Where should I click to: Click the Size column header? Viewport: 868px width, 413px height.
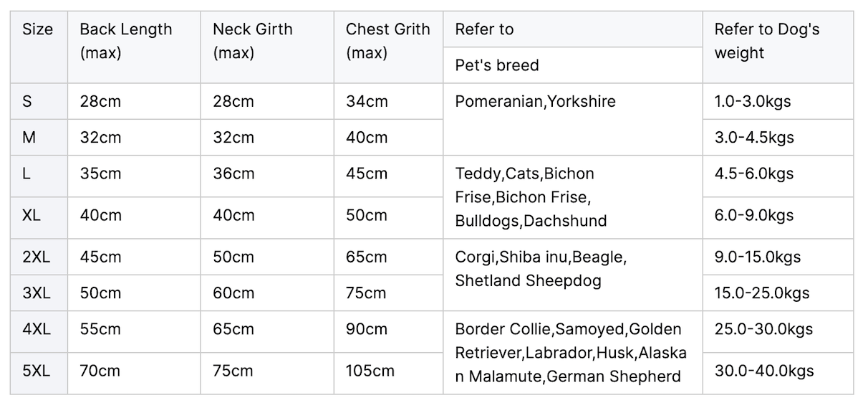click(39, 47)
